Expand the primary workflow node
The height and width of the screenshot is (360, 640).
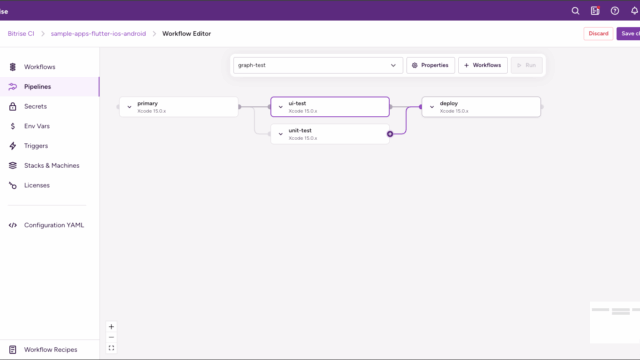tap(129, 107)
